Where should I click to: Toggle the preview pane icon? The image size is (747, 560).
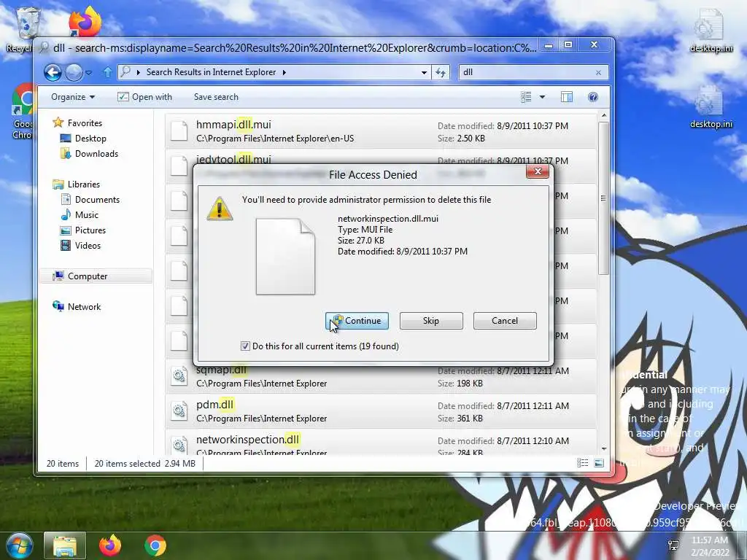(566, 97)
